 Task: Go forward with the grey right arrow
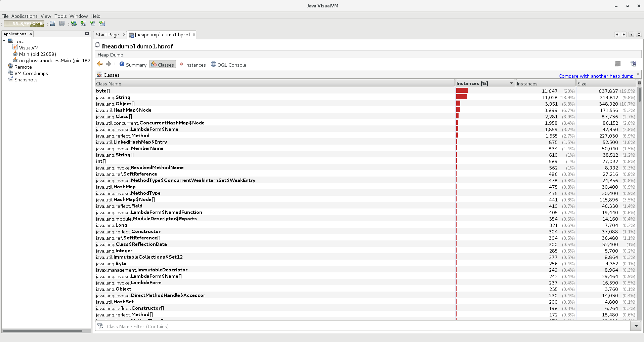pos(109,64)
